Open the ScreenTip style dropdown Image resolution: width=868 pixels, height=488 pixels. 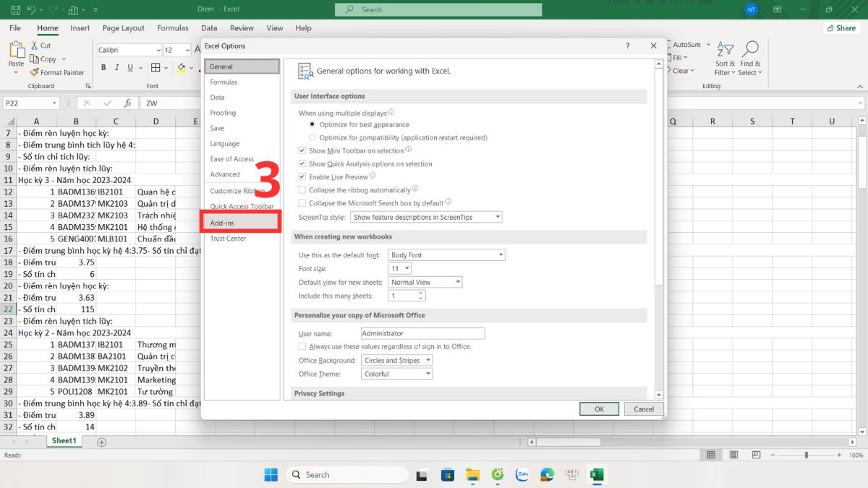[x=426, y=217]
